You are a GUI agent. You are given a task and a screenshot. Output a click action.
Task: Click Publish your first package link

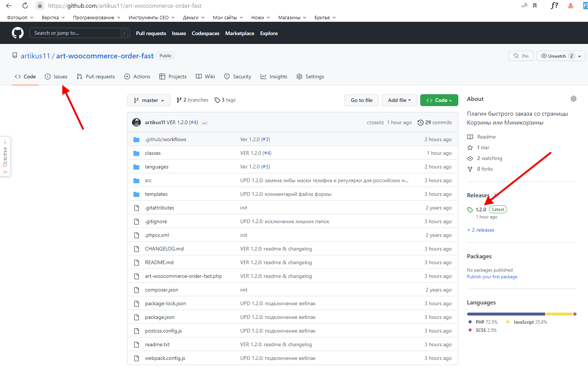click(x=492, y=277)
